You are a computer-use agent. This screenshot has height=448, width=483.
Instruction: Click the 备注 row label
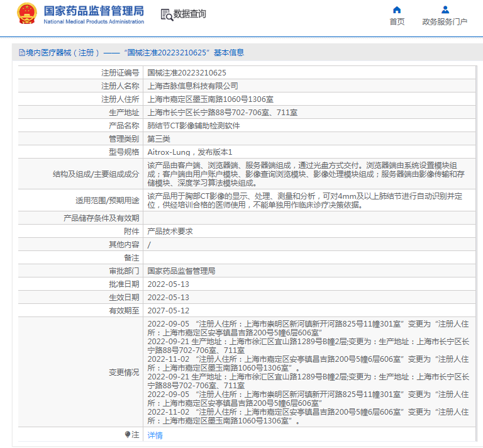131,258
